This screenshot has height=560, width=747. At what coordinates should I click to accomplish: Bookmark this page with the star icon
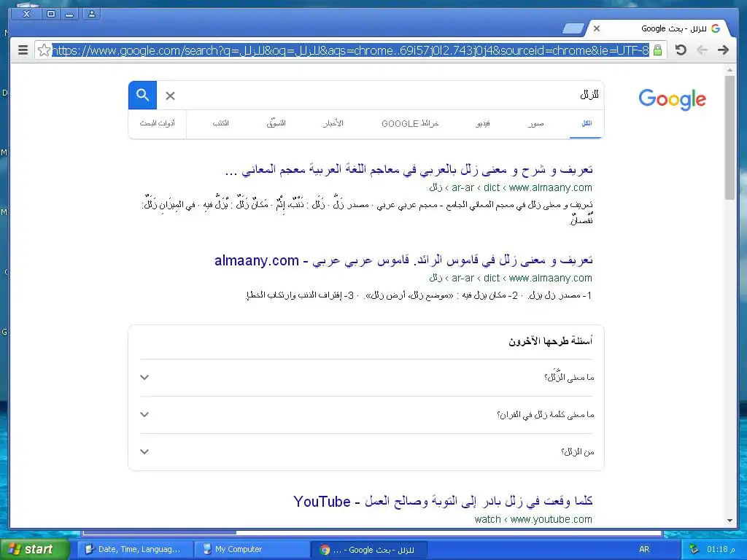pyautogui.click(x=44, y=50)
